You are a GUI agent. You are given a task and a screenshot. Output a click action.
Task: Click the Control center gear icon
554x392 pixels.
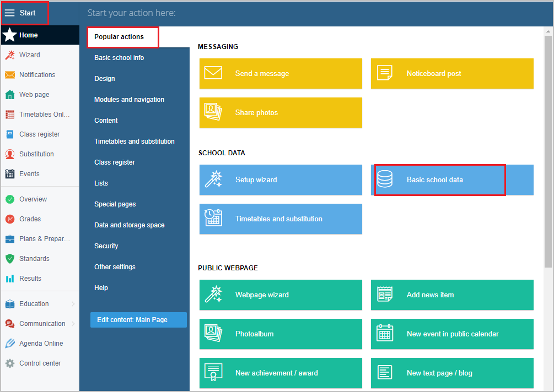click(x=10, y=363)
